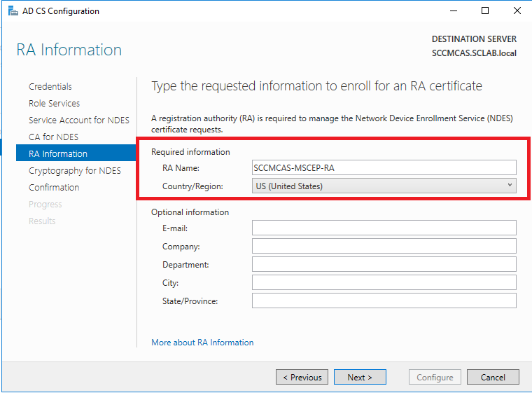Click into the Company field
The image size is (532, 393).
(x=384, y=246)
